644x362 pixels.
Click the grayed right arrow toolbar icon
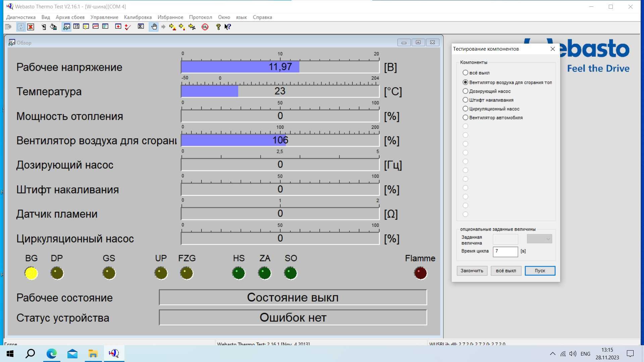(x=163, y=27)
